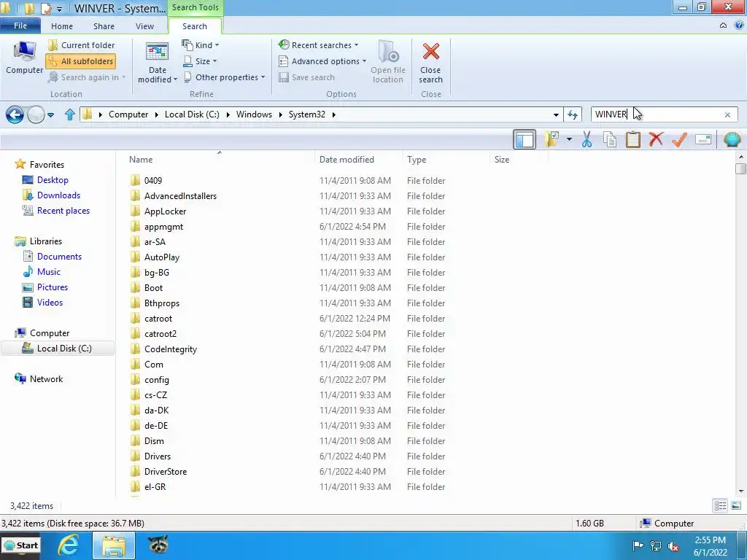The height and width of the screenshot is (560, 747).
Task: Switch to large icons view icon
Action: [x=736, y=506]
